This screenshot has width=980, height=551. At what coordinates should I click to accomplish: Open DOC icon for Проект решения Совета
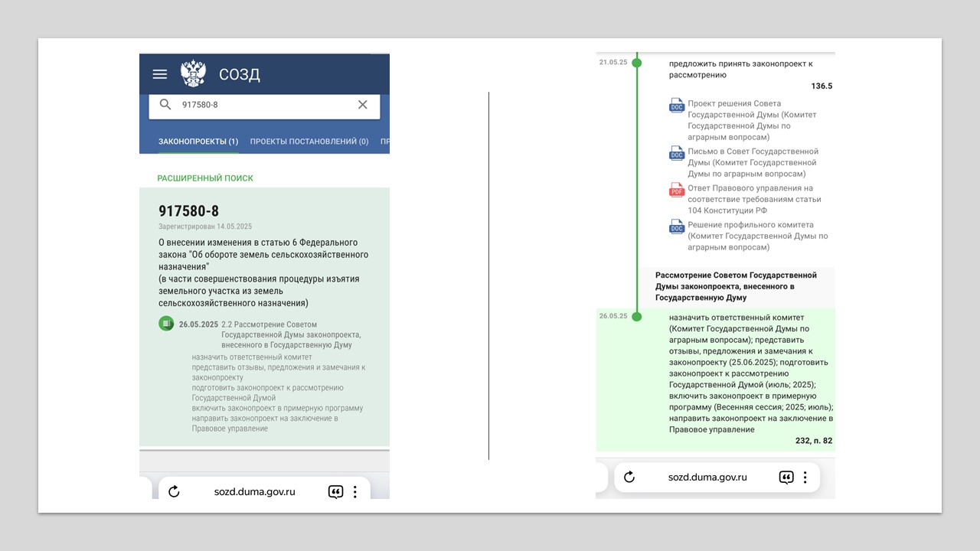(677, 106)
